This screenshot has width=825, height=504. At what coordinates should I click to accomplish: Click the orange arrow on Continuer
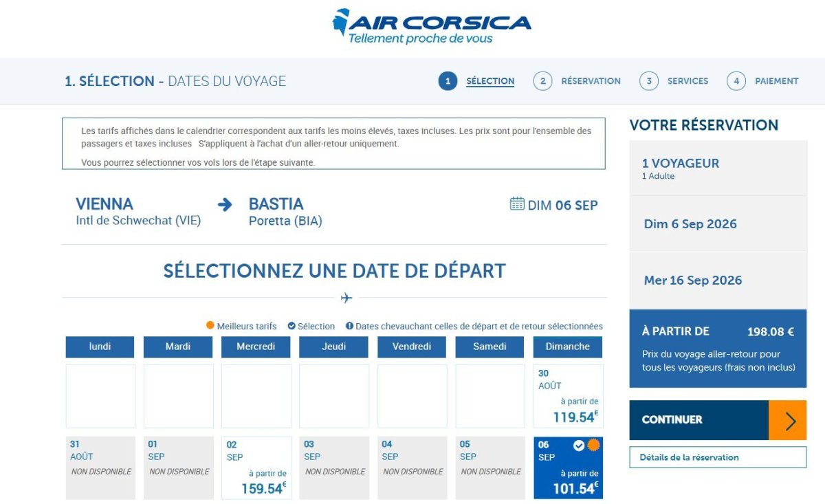(x=787, y=420)
